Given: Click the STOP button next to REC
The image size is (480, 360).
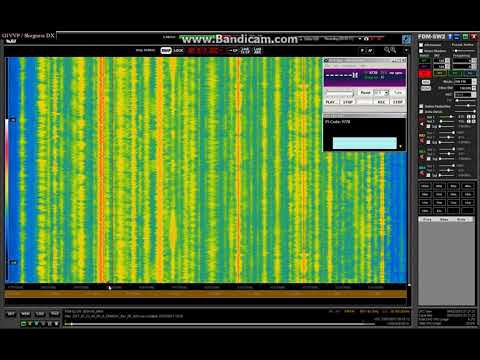Looking at the screenshot, I should [398, 102].
